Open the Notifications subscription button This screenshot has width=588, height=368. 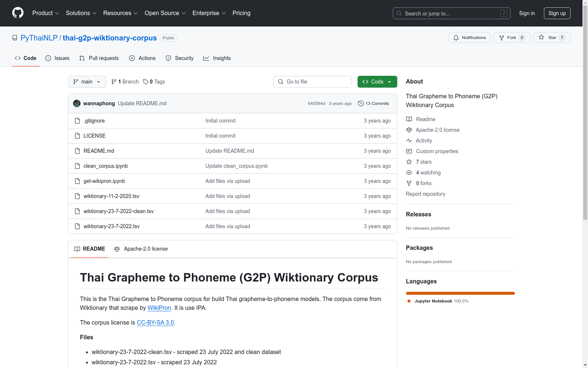click(469, 38)
